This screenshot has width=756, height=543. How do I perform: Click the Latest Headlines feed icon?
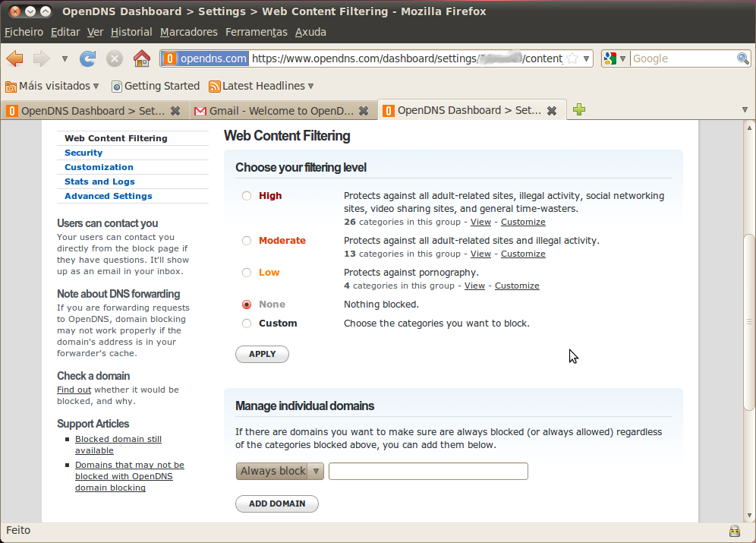pyautogui.click(x=215, y=87)
